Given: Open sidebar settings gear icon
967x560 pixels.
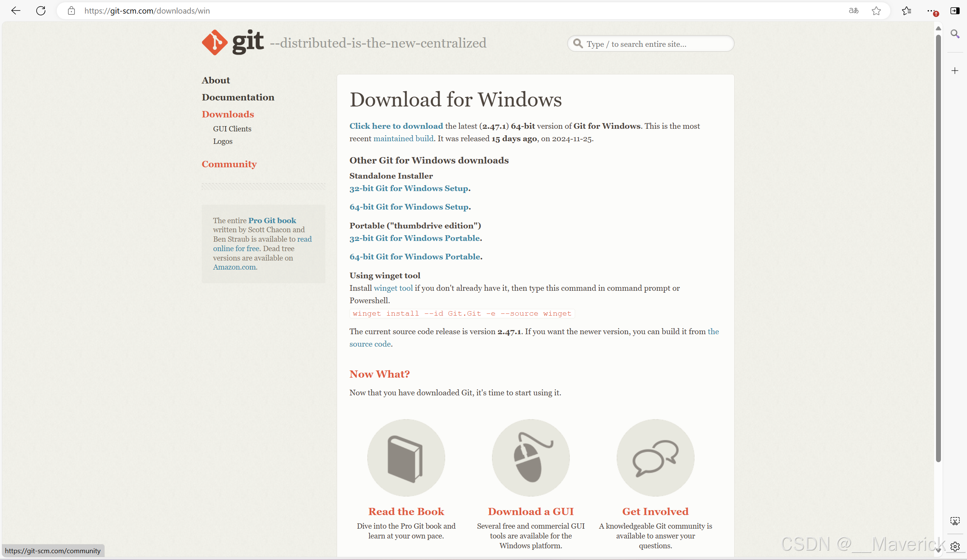Looking at the screenshot, I should [x=955, y=546].
